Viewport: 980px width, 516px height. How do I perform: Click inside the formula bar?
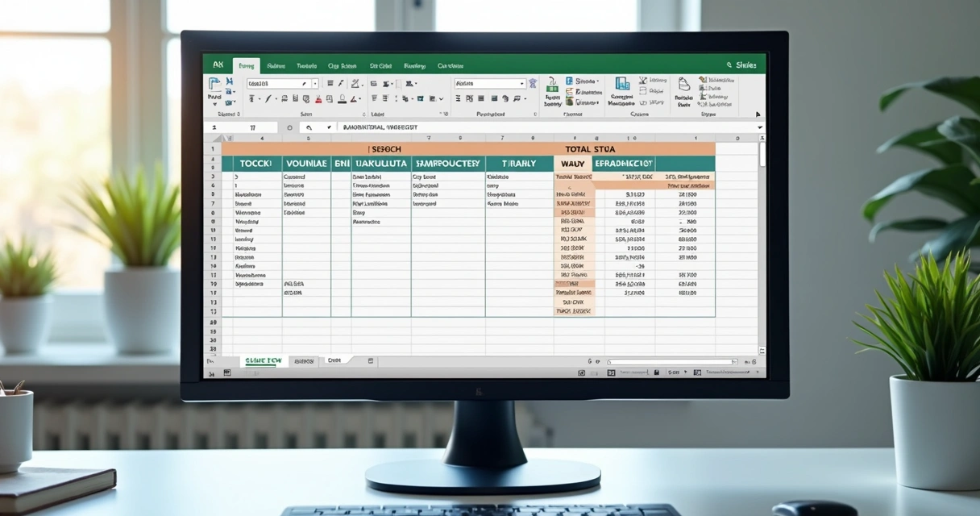484,127
